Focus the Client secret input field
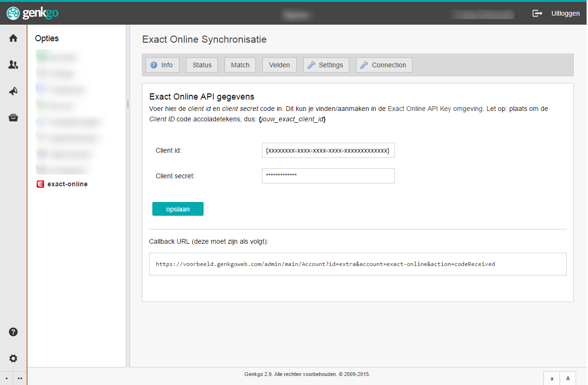This screenshot has width=588, height=385. 328,176
